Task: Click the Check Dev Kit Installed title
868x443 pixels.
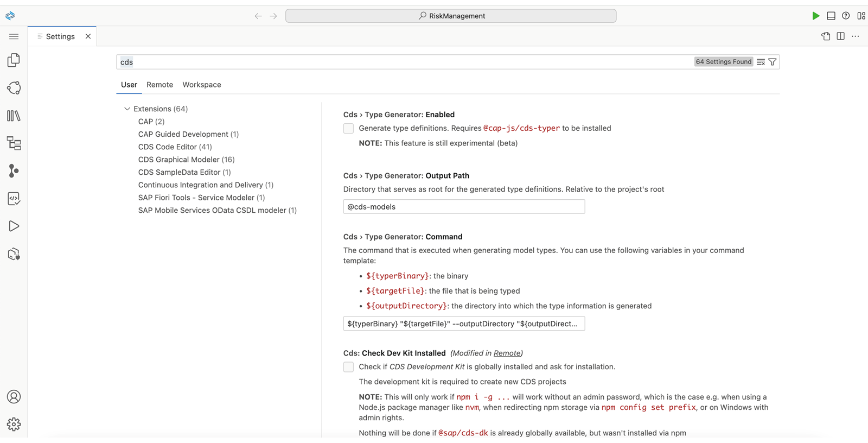Action: point(394,353)
